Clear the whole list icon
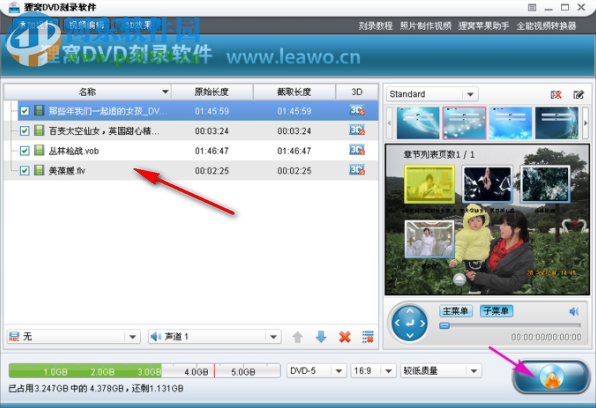 pyautogui.click(x=368, y=337)
